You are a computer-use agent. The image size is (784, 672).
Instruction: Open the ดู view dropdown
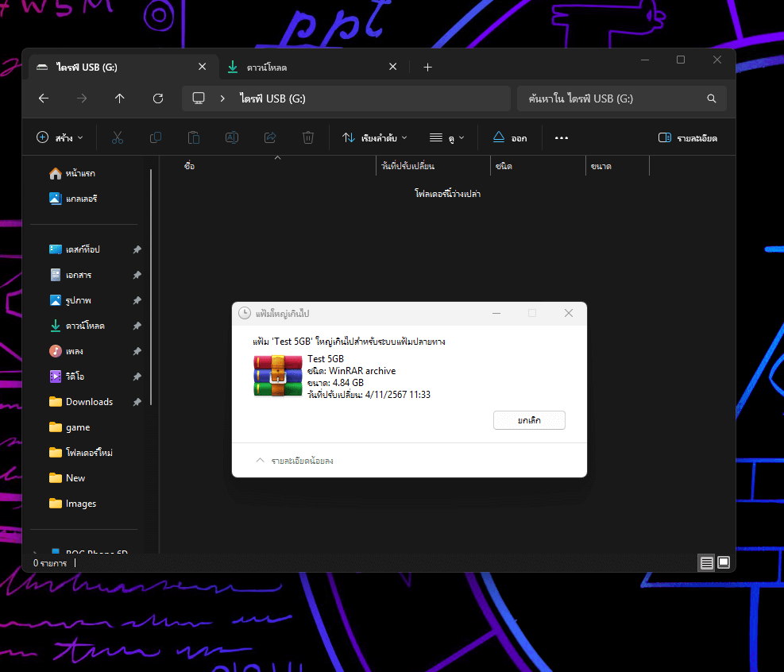pos(447,137)
